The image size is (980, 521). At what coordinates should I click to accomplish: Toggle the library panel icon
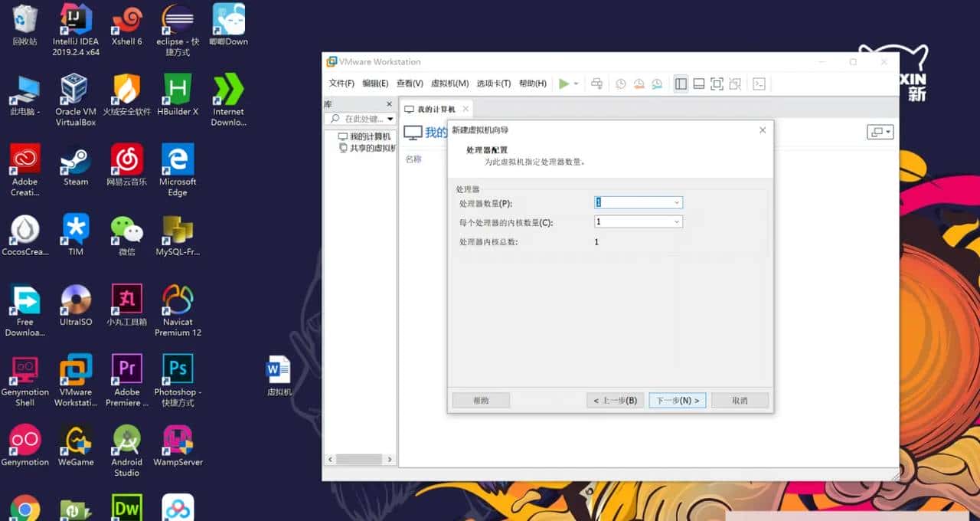(x=681, y=84)
